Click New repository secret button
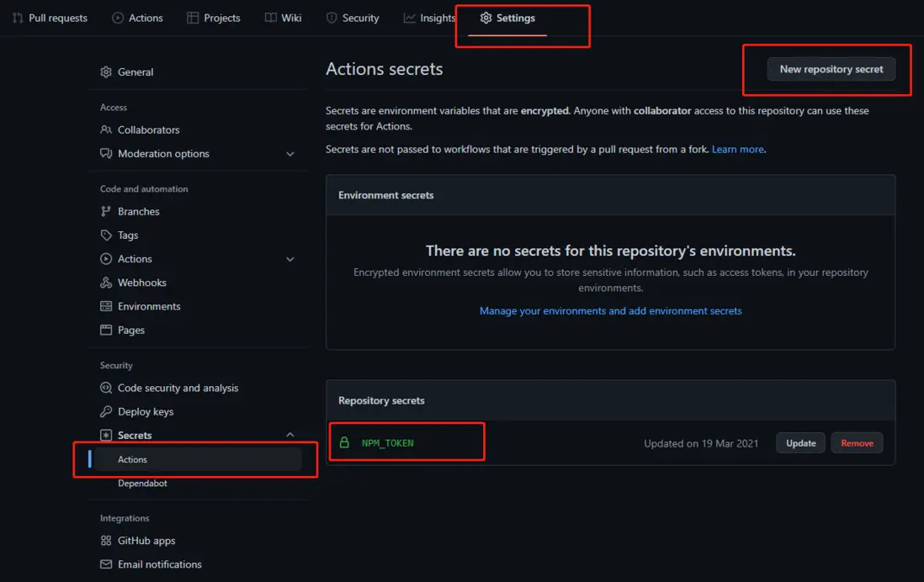This screenshot has width=924, height=582. click(831, 69)
